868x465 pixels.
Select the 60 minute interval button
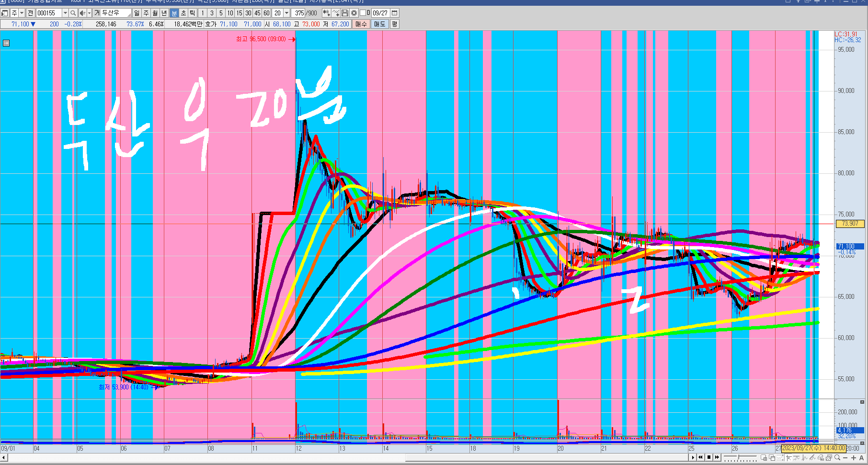point(266,13)
